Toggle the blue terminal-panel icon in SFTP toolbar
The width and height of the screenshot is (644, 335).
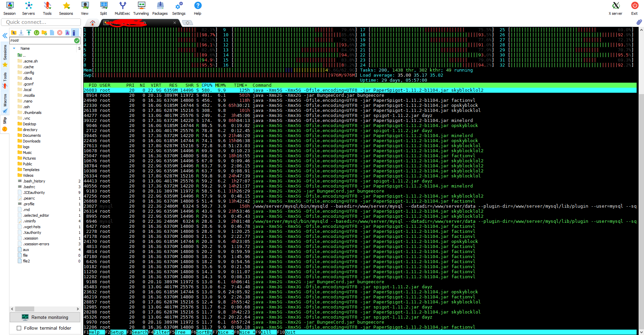[x=75, y=33]
